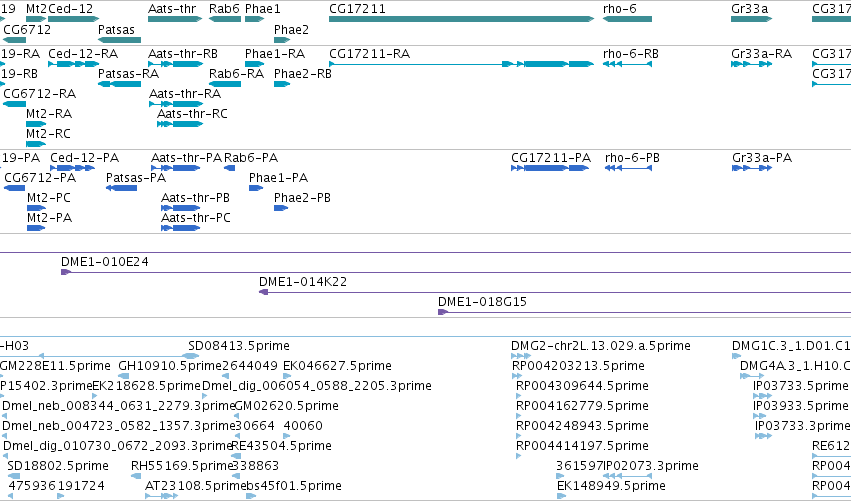
Task: Click the Mt2-RC transcript
Action: point(36,144)
